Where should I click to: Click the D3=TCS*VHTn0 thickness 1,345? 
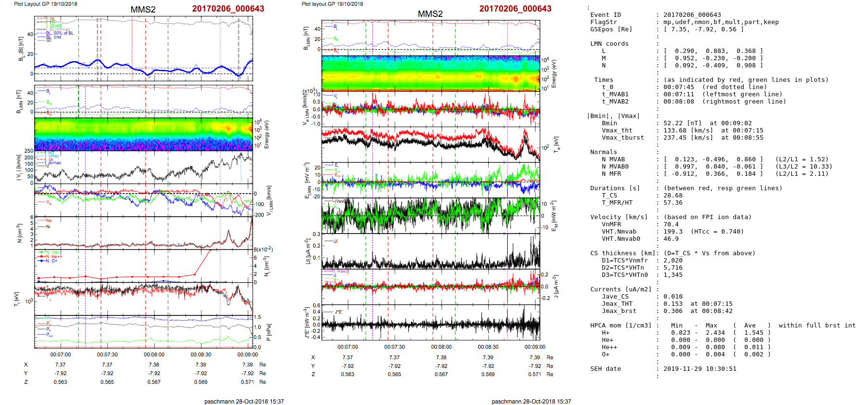pyautogui.click(x=673, y=275)
